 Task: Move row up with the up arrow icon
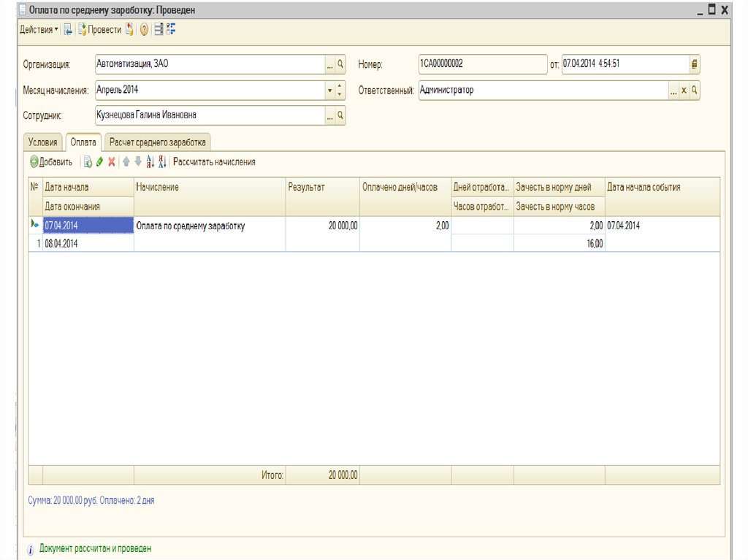pyautogui.click(x=126, y=162)
